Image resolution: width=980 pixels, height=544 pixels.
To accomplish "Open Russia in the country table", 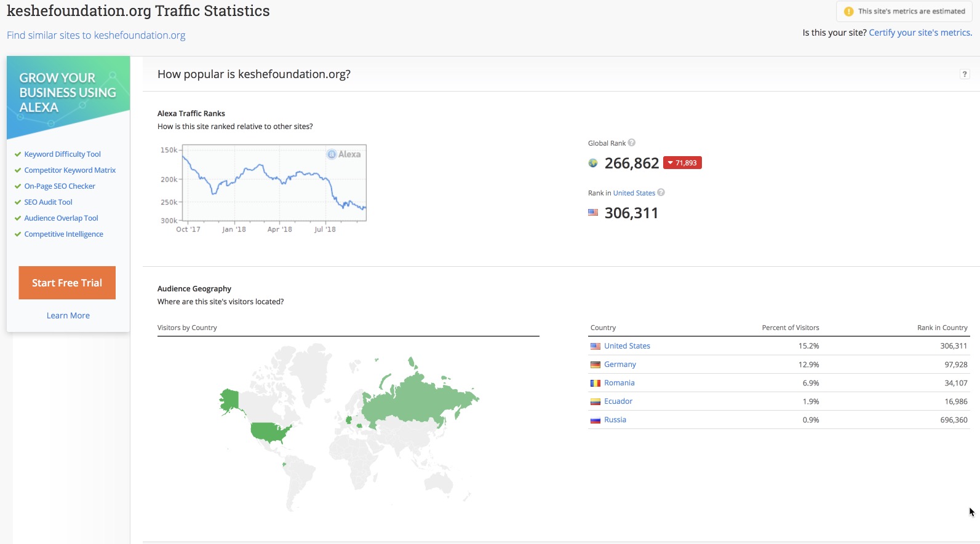I will click(x=615, y=420).
